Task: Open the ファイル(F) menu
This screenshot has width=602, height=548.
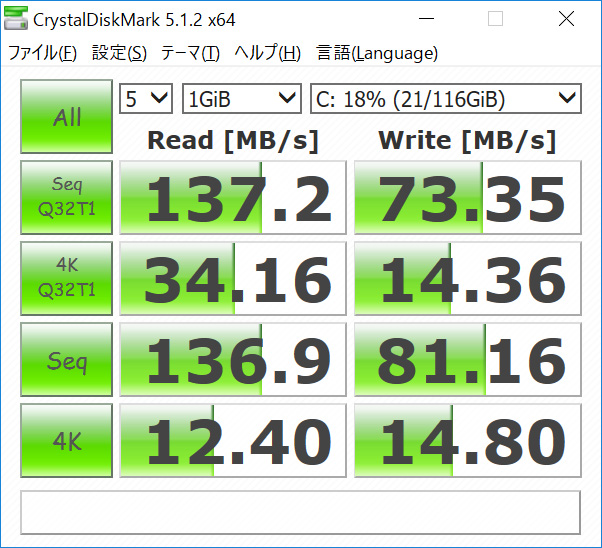Action: pyautogui.click(x=43, y=53)
